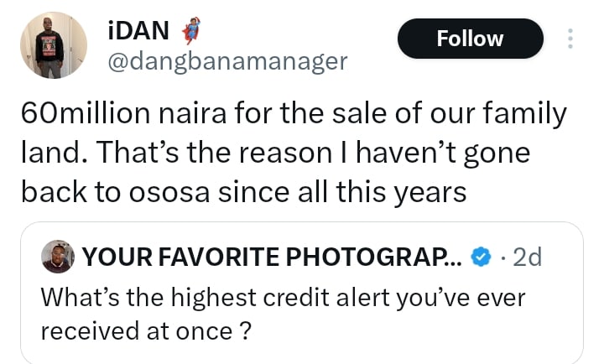The height and width of the screenshot is (364, 604).
Task: Select the "What's the highest credit alert" line
Action: 284,298
